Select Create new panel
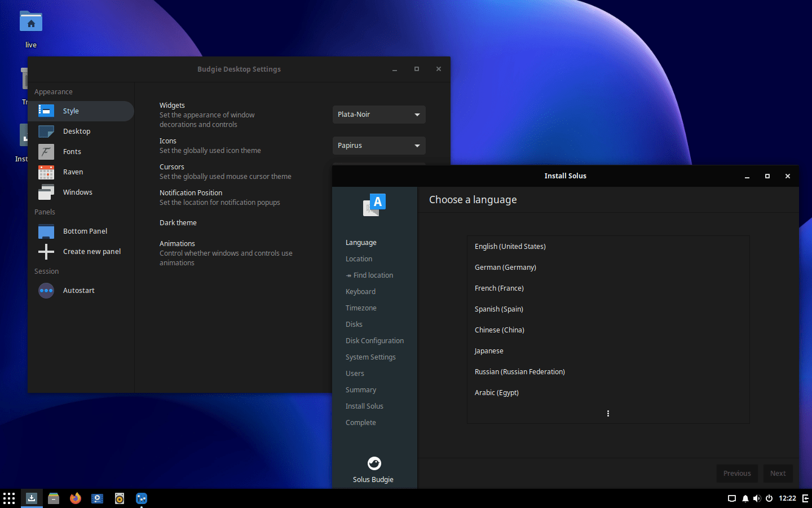Image resolution: width=812 pixels, height=508 pixels. pos(81,252)
